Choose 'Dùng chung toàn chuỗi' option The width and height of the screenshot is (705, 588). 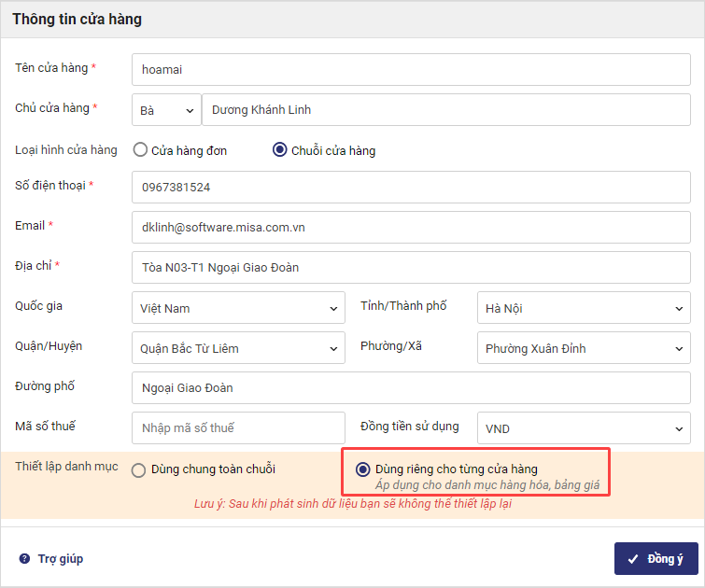coord(138,470)
